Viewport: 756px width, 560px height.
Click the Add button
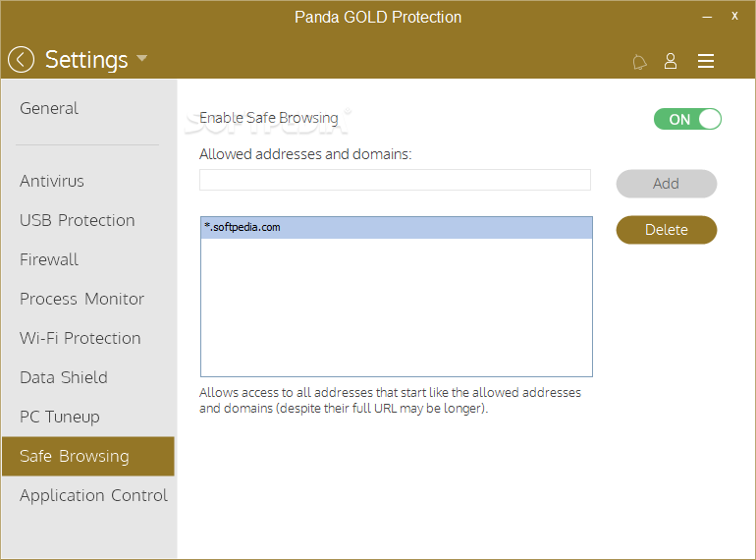(667, 184)
